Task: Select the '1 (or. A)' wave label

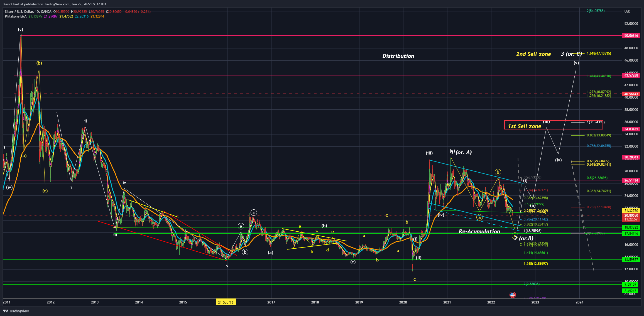Action: (x=461, y=152)
